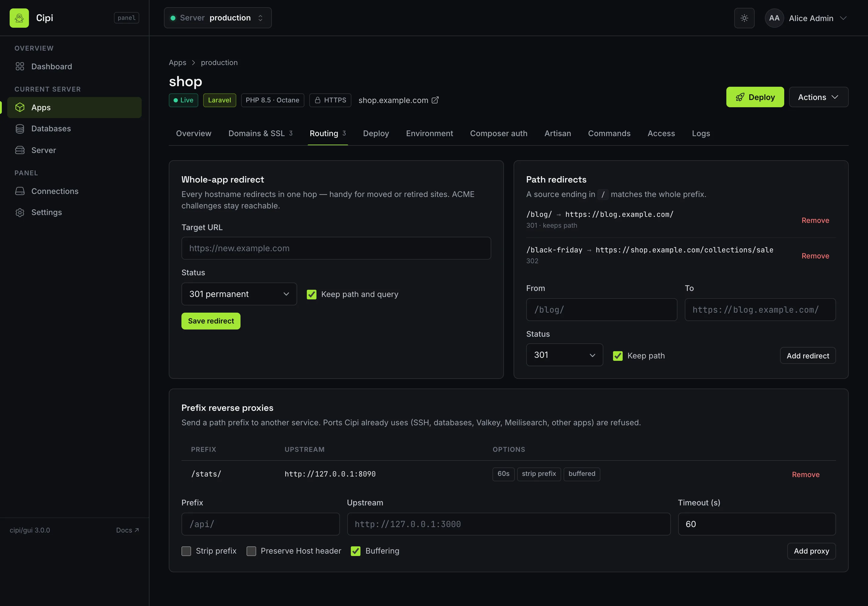Click the Add redirect button

click(807, 355)
